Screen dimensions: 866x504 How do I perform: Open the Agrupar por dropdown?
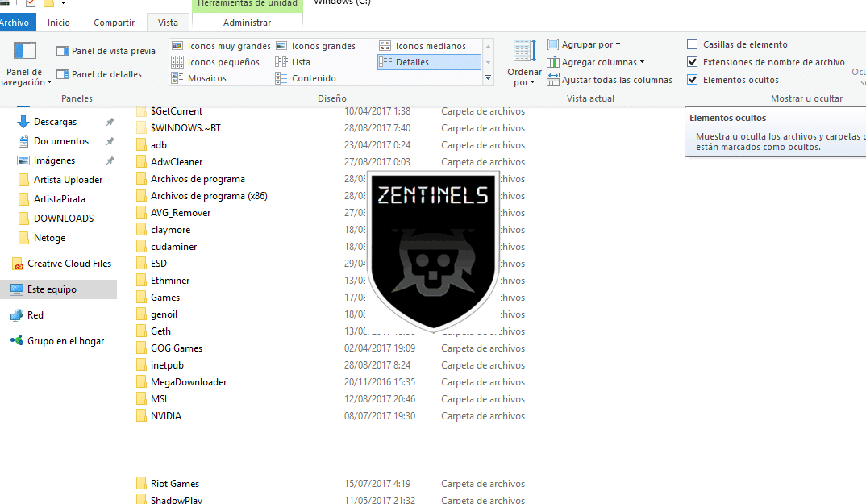(x=584, y=44)
